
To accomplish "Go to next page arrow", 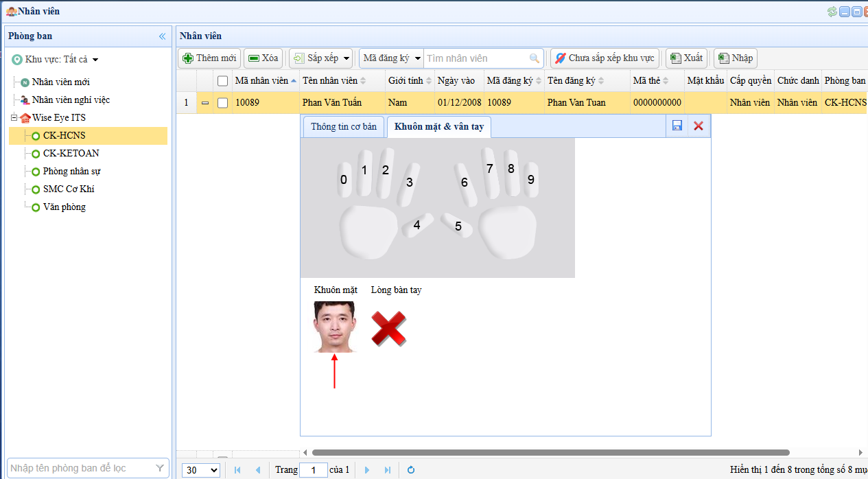I will tap(367, 470).
